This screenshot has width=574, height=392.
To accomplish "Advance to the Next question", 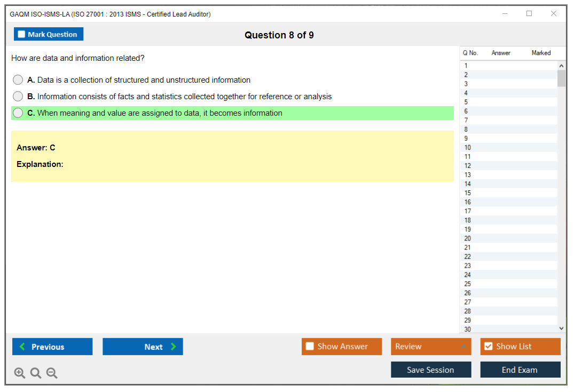I will tap(143, 347).
